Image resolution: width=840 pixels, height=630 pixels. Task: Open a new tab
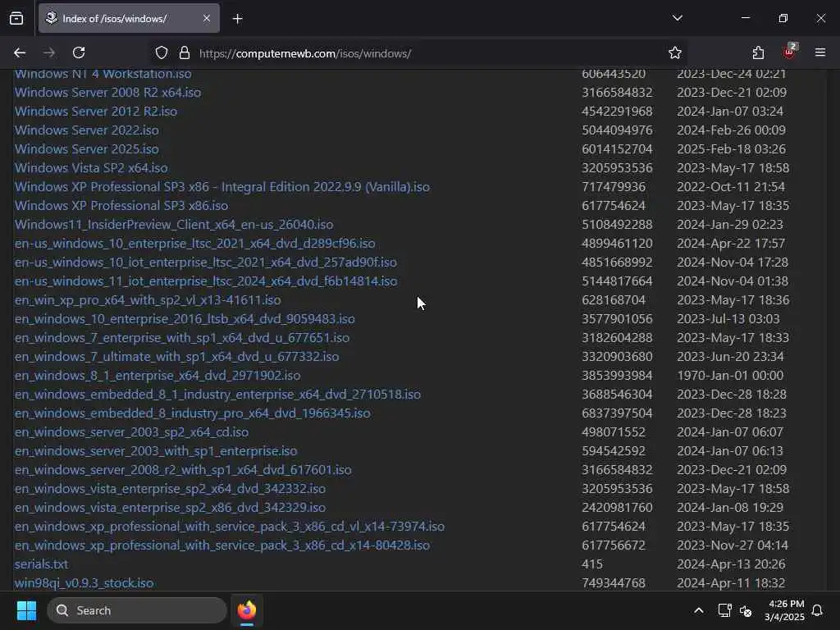tap(237, 19)
